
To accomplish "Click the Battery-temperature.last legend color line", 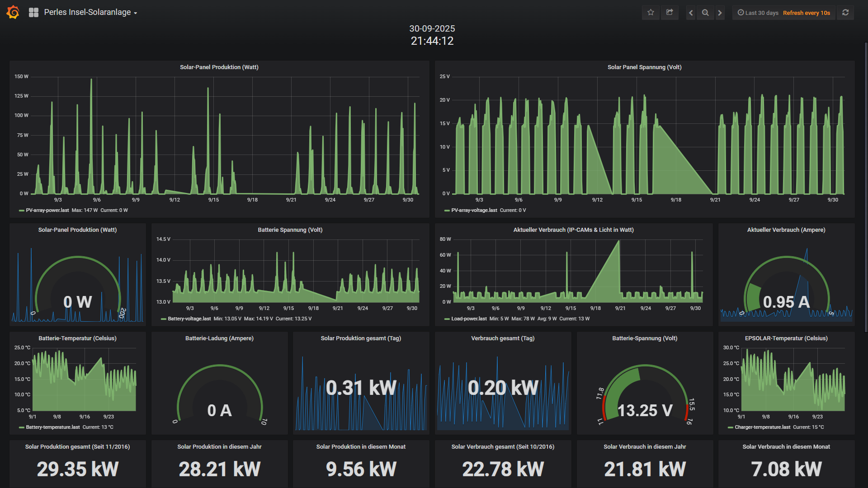I will point(22,427).
